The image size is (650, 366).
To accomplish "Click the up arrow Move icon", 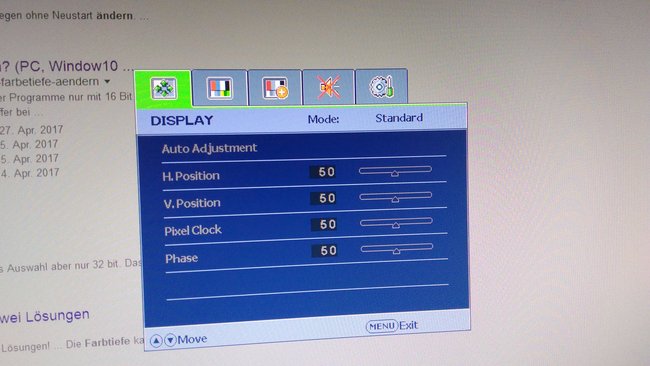I will click(x=156, y=341).
